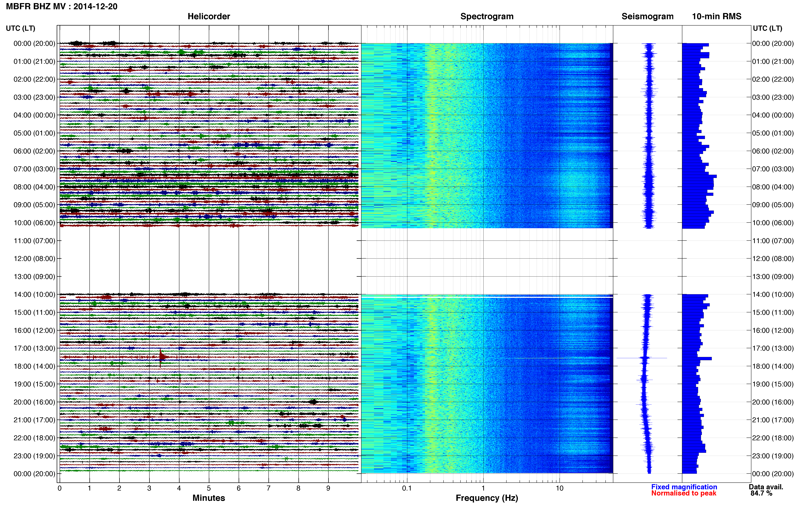Click left time label '01:00 (21:00)'
The width and height of the screenshot is (812, 508).
(34, 62)
